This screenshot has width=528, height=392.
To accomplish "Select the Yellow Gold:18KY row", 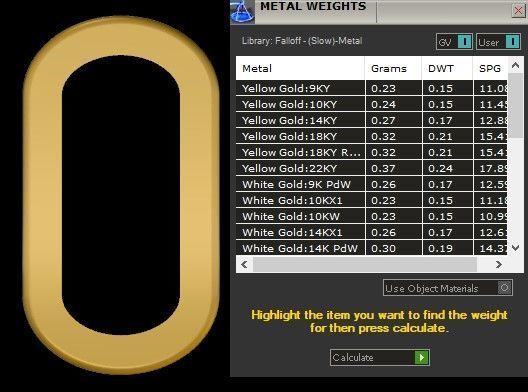I will (371, 136).
